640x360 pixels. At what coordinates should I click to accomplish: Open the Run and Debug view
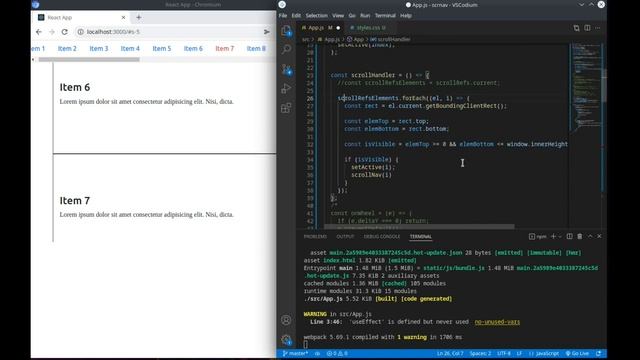pos(287,89)
